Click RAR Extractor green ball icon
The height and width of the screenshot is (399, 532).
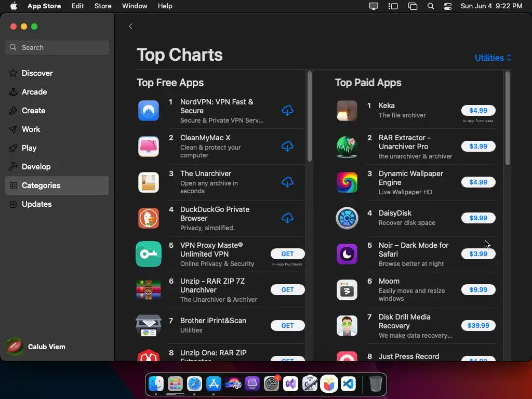[347, 147]
